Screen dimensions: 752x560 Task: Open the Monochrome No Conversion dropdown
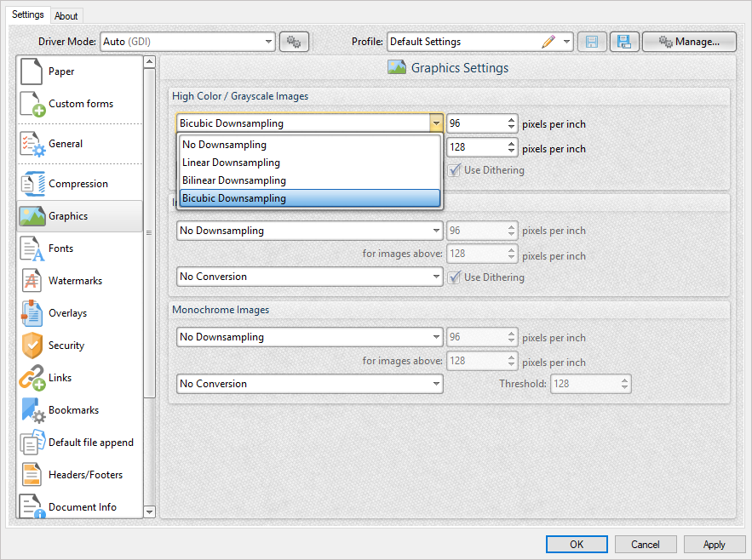pos(309,384)
